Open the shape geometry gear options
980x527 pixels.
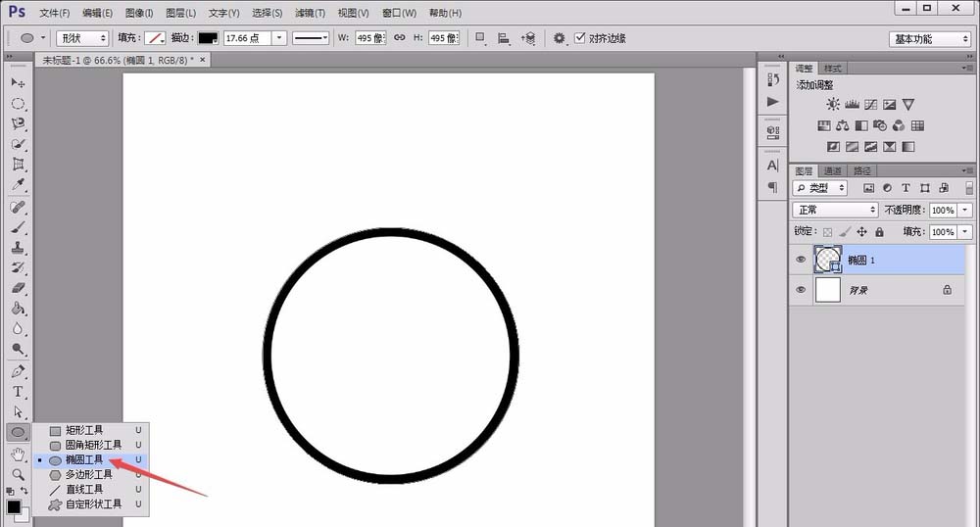pyautogui.click(x=560, y=38)
